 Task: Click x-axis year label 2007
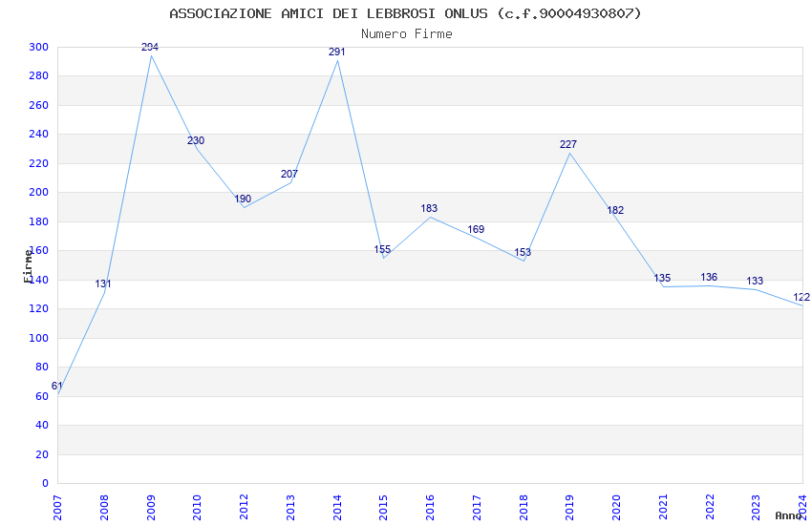[x=57, y=508]
